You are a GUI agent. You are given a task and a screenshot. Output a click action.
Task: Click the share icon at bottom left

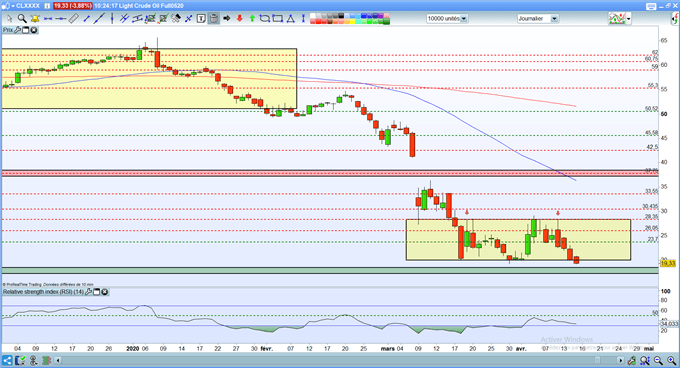(7, 360)
